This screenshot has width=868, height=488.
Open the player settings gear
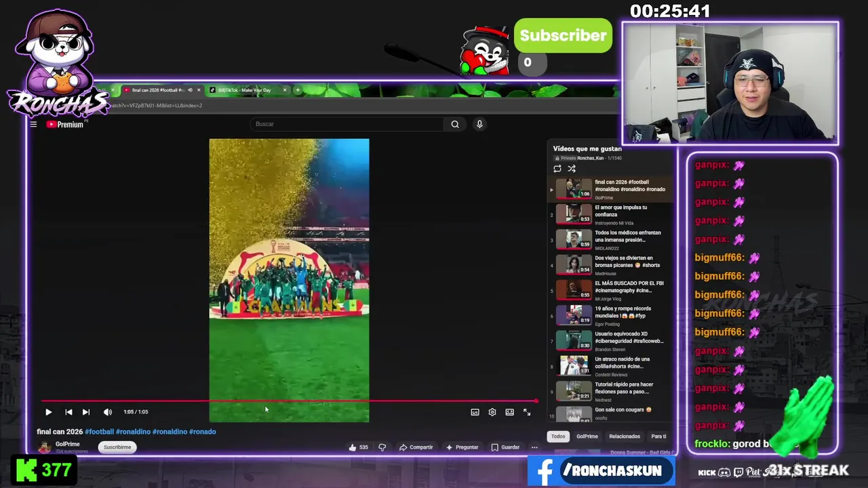(492, 412)
